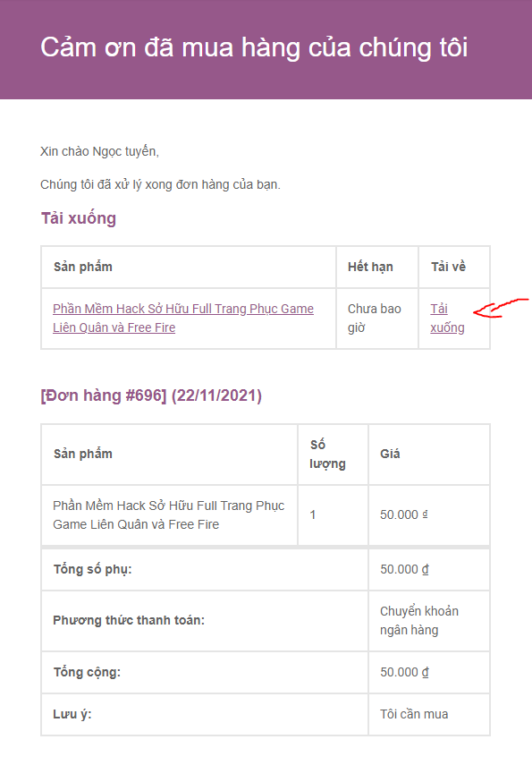Click the "[Đơn hàng #696] (22/11/2021)" order heading
The image size is (532, 765).
(151, 395)
